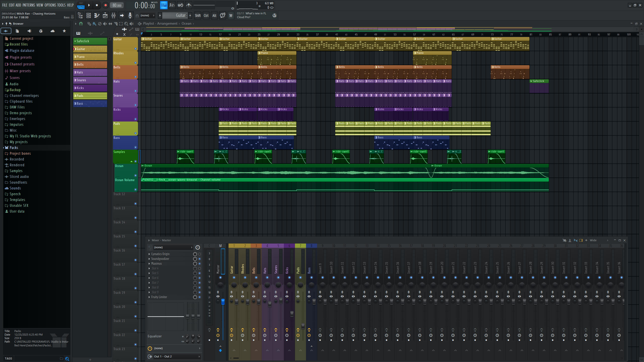Click the microphone recording icon on the toolbar
Screen dimensions: 644x362
[130, 15]
